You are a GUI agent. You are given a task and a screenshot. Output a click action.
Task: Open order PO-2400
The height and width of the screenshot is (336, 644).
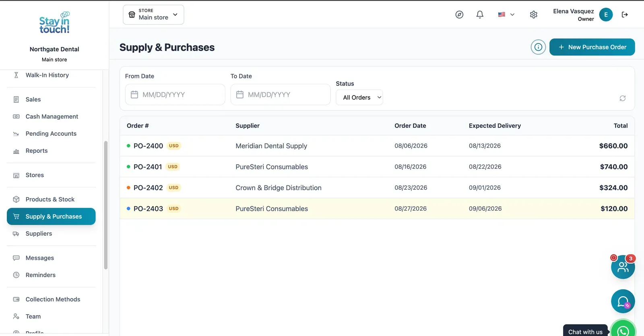tap(377, 146)
